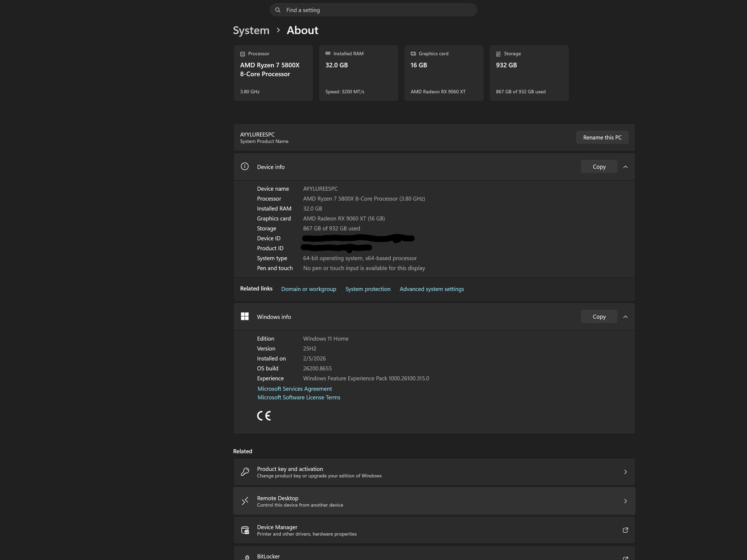747x560 pixels.
Task: Click the Device info circle icon
Action: coord(245,167)
